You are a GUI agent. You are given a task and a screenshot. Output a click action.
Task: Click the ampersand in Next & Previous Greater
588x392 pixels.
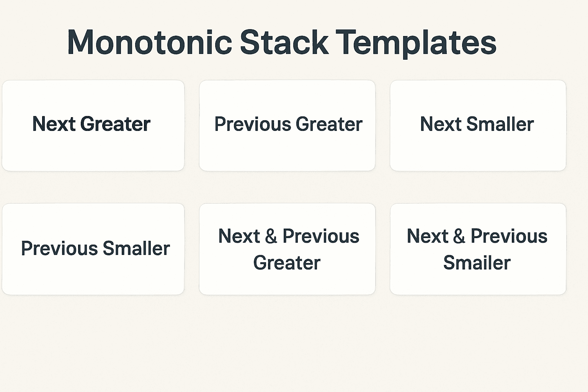[271, 236]
